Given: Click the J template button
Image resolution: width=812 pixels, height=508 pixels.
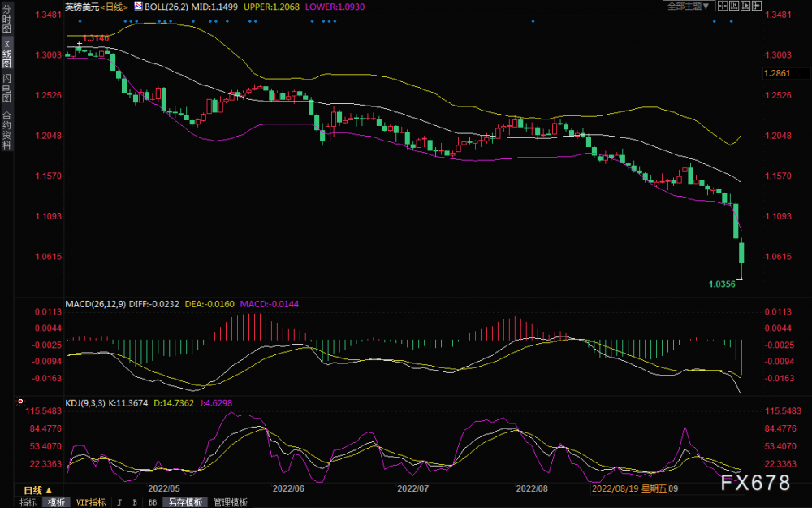Looking at the screenshot, I should point(119,502).
